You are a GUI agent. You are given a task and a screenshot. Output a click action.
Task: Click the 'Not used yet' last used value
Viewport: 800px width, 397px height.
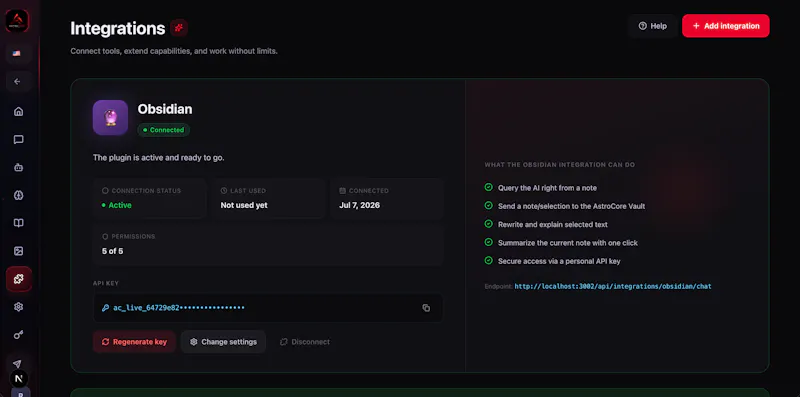click(244, 205)
